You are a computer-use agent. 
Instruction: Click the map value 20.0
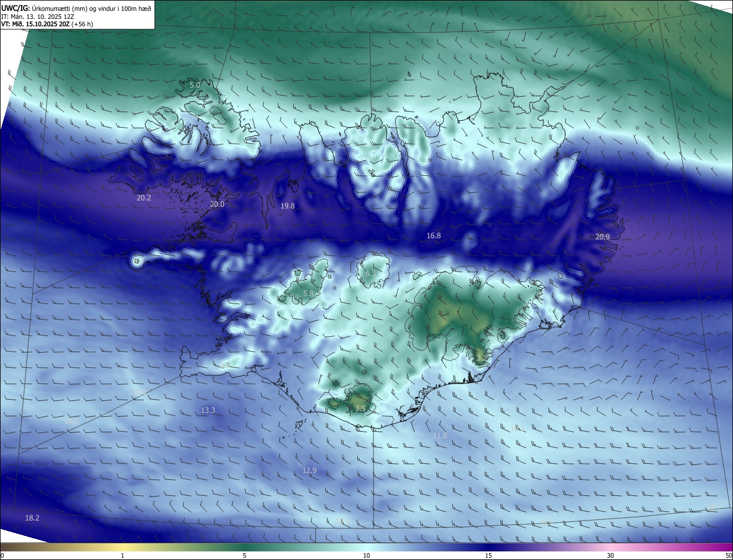click(x=217, y=204)
